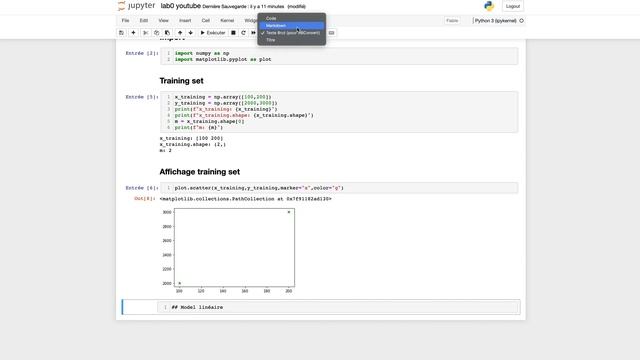Open the Widgets menu
The height and width of the screenshot is (360, 640).
pyautogui.click(x=251, y=20)
